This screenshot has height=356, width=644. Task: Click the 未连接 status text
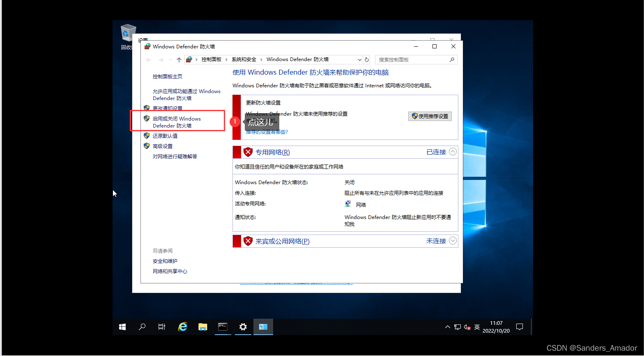point(436,241)
